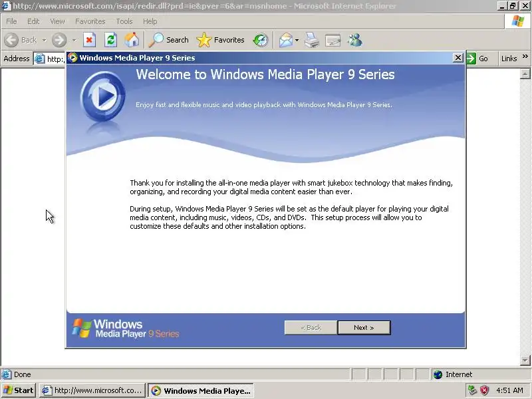
Task: Click the Done status bar text
Action: point(23,374)
